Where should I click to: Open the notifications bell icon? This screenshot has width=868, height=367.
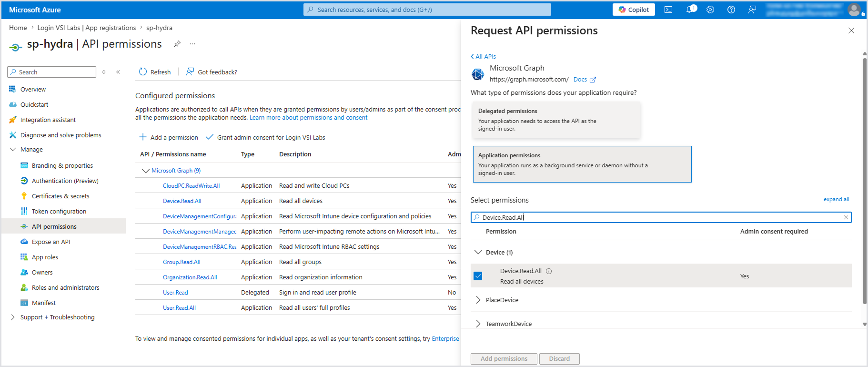pyautogui.click(x=691, y=10)
